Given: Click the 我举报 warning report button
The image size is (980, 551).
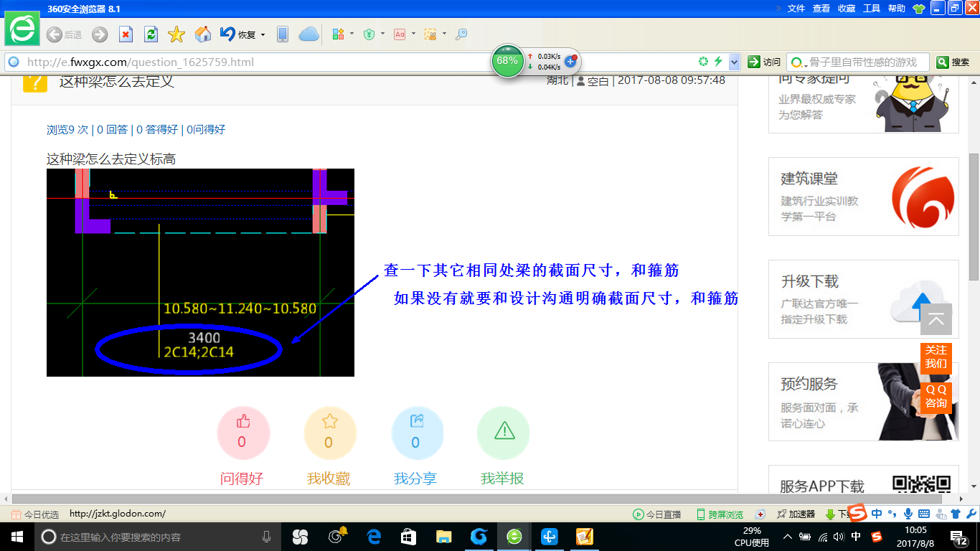Looking at the screenshot, I should click(503, 433).
